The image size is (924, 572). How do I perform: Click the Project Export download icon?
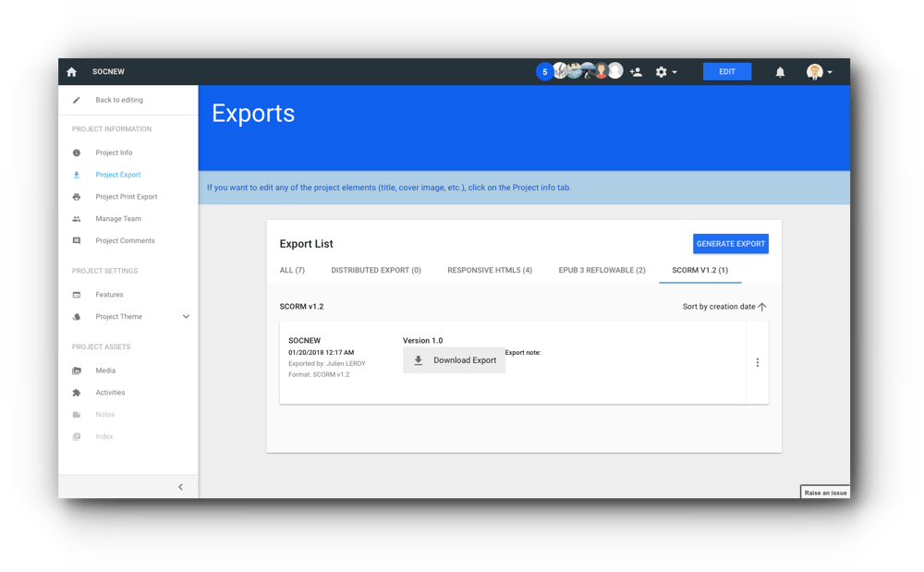click(77, 175)
